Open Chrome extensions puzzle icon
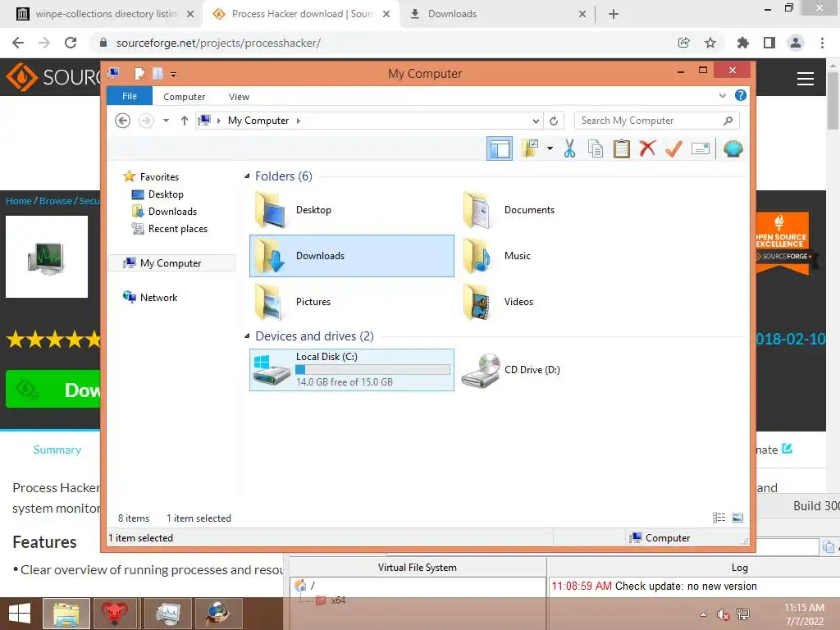The image size is (840, 630). (742, 43)
